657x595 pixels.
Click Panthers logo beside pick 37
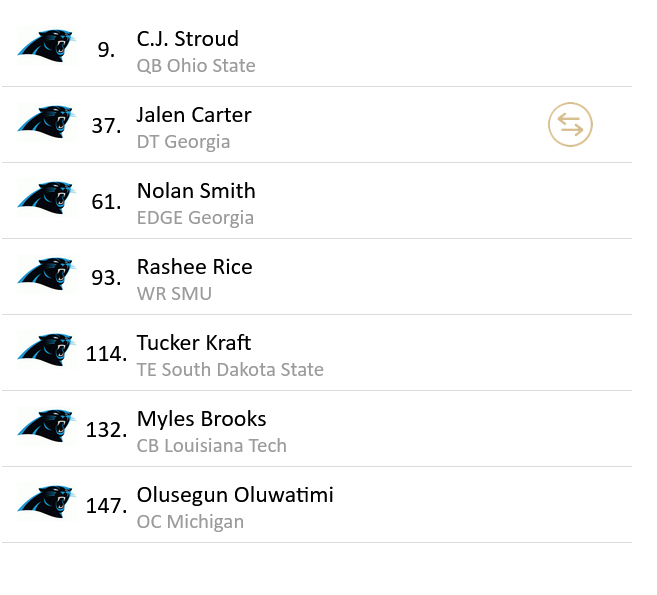point(46,122)
